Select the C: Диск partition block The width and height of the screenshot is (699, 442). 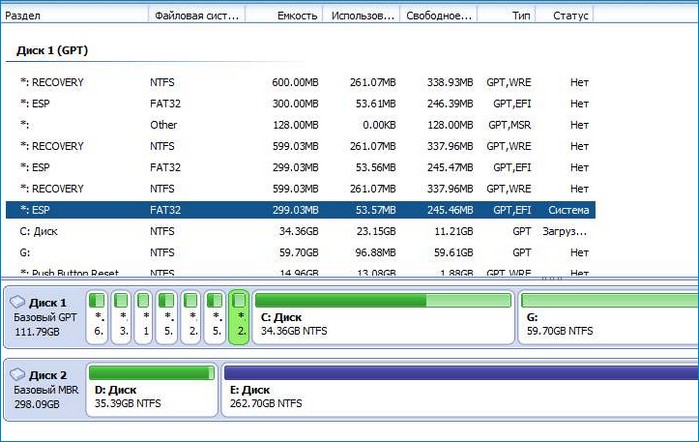(382, 317)
